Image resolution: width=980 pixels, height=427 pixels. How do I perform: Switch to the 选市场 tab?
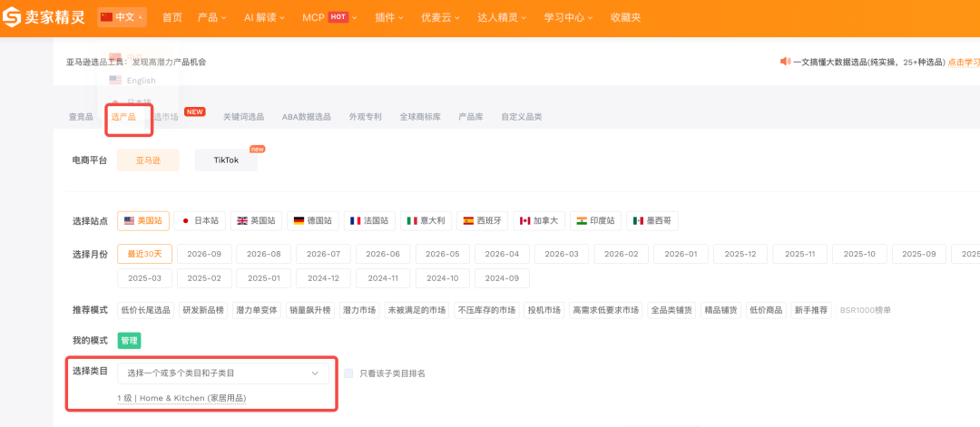(166, 117)
